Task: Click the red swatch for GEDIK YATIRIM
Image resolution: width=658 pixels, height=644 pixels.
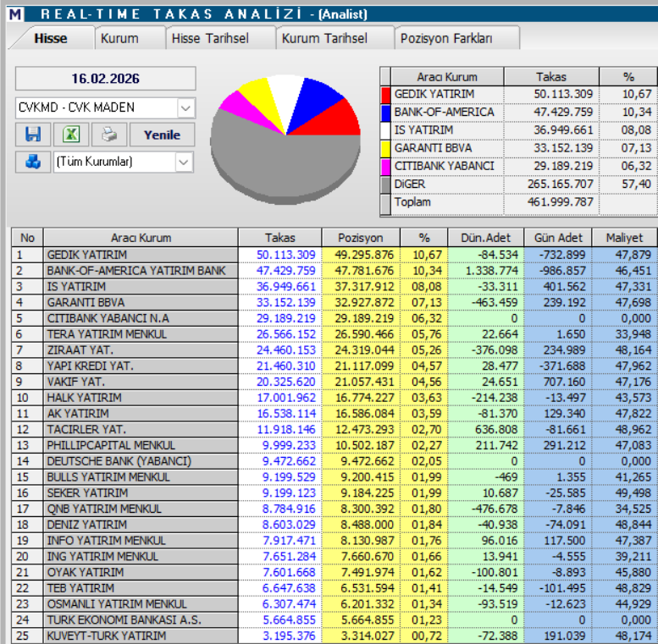Action: pos(385,94)
